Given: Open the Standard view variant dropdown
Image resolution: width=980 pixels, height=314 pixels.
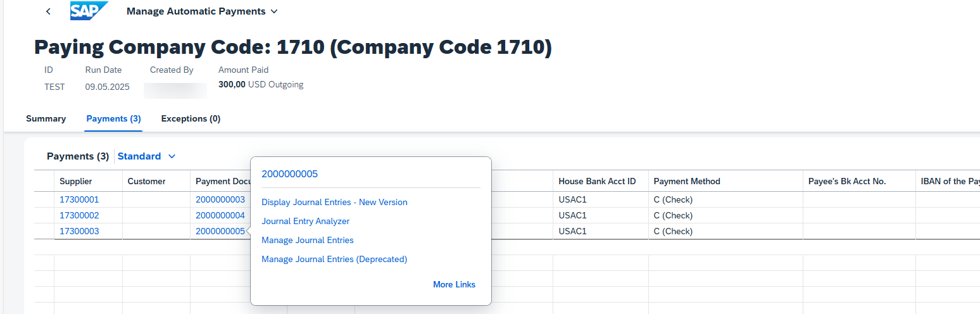Looking at the screenshot, I should tap(147, 156).
